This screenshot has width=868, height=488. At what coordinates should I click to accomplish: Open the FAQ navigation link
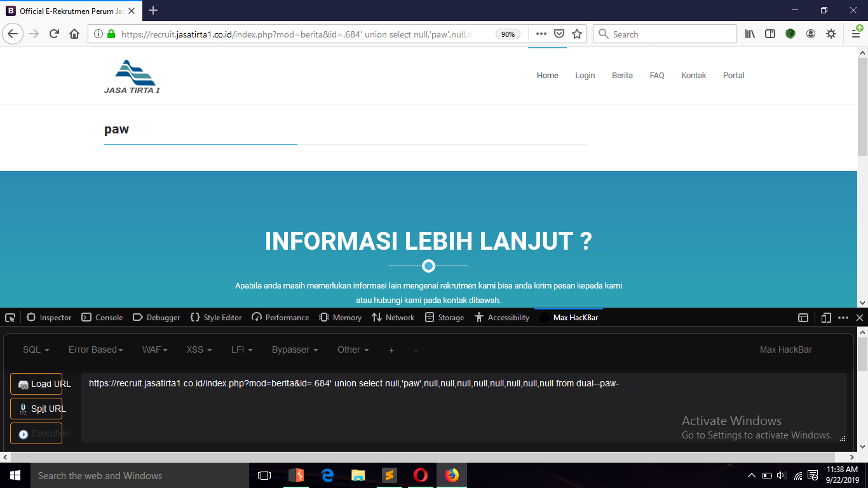(657, 76)
